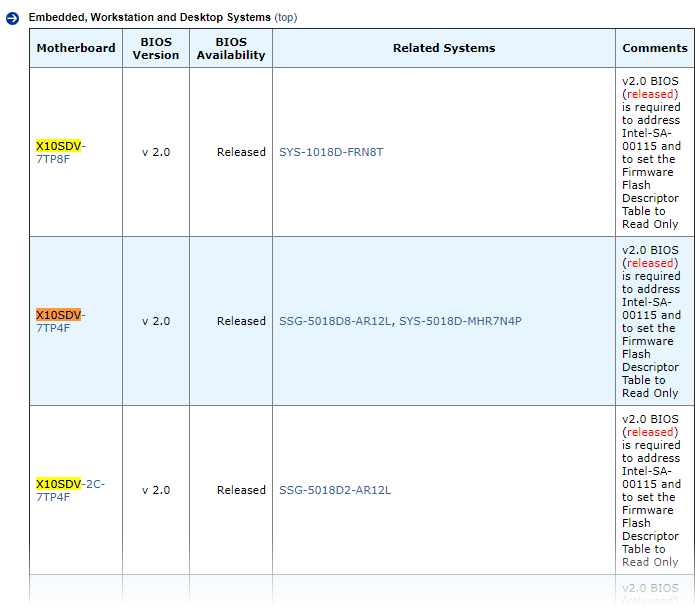Open the SYS-5018D-MHR7N4P system link
Image resolution: width=695 pixels, height=607 pixels.
click(460, 321)
